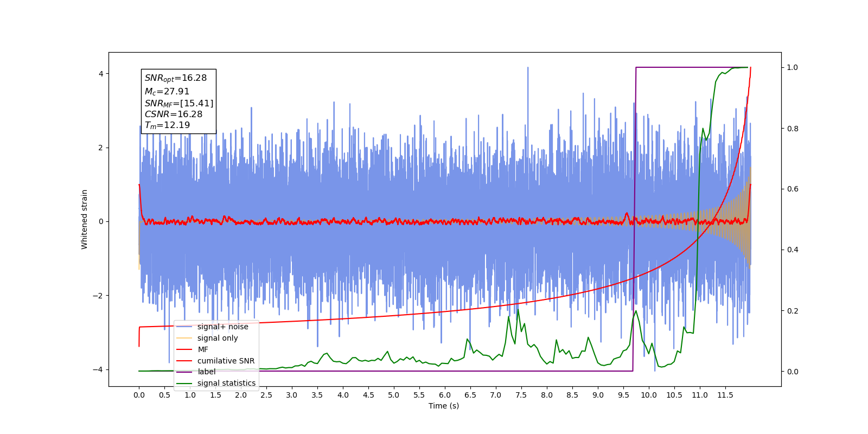Click the Tm=12.19 annotation line
Image resolution: width=868 pixels, height=434 pixels.
(167, 125)
